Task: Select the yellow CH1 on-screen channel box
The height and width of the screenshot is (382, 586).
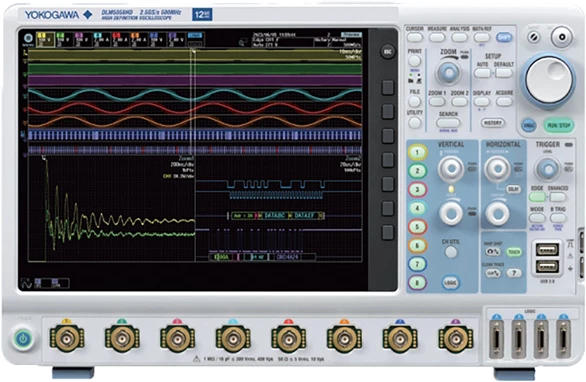Action: coord(45,40)
